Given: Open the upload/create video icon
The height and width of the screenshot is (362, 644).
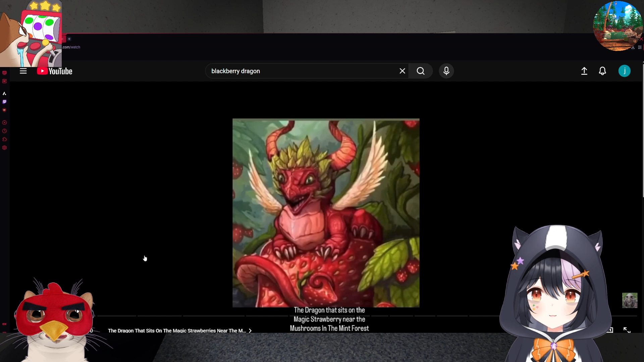Looking at the screenshot, I should [584, 71].
